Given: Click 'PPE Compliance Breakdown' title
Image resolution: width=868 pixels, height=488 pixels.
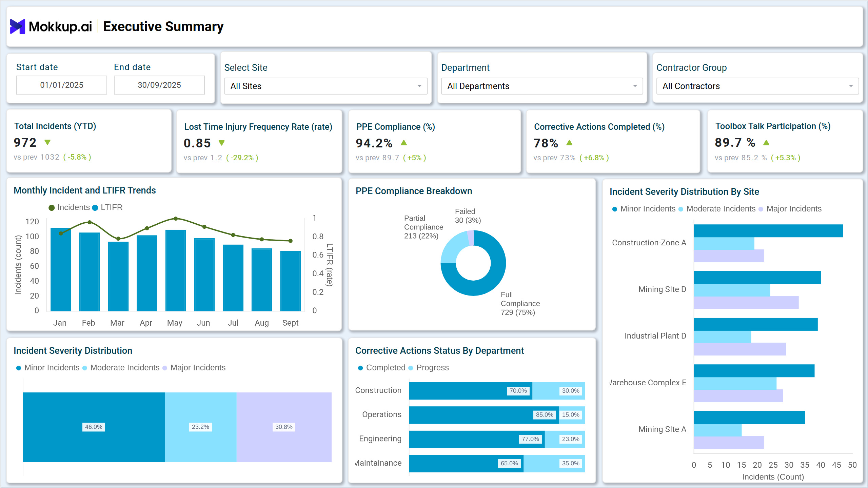Looking at the screenshot, I should 414,191.
